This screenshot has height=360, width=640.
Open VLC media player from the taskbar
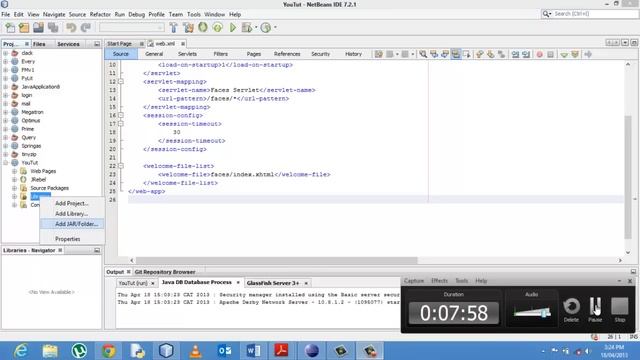(196, 351)
